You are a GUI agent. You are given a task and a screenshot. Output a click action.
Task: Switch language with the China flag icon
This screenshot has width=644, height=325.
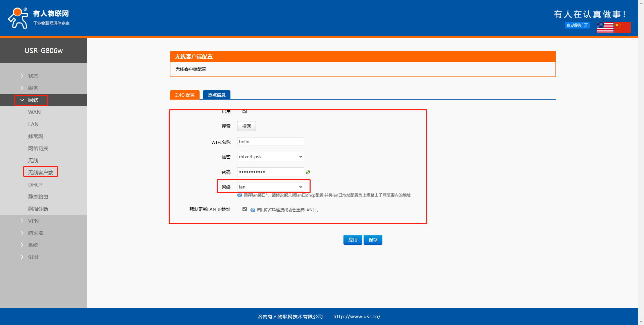coord(623,28)
